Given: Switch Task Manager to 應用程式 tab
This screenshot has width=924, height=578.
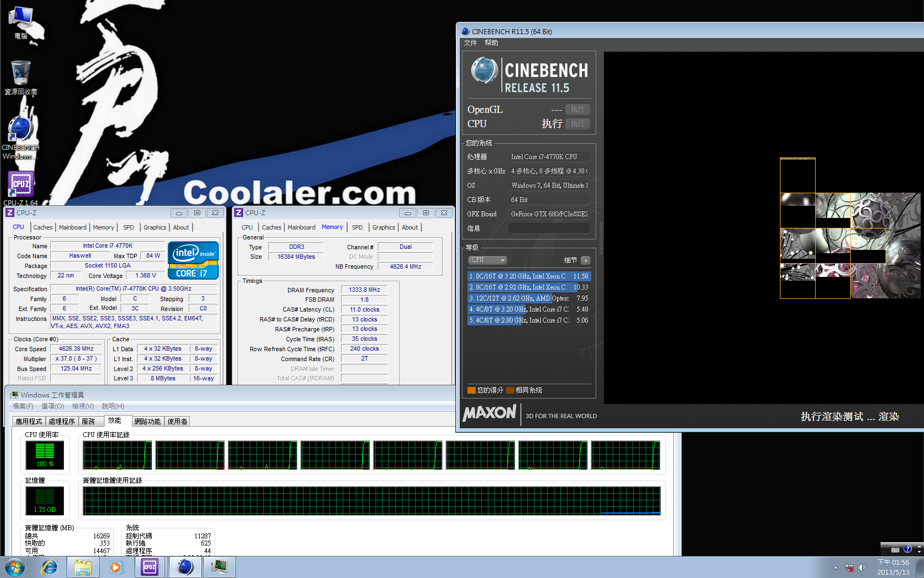Looking at the screenshot, I should click(29, 421).
